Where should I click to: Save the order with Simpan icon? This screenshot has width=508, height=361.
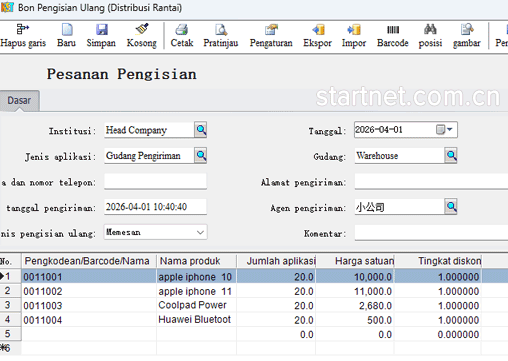pos(102,30)
